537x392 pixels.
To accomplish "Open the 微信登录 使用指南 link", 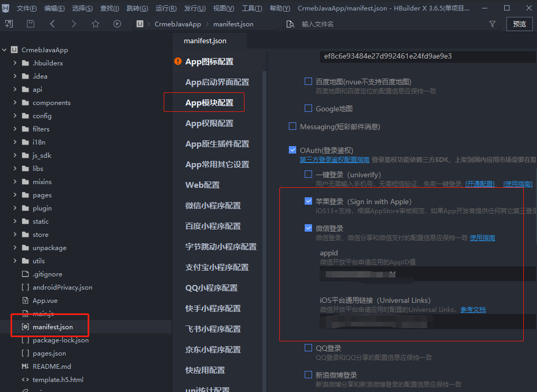I will (x=482, y=238).
